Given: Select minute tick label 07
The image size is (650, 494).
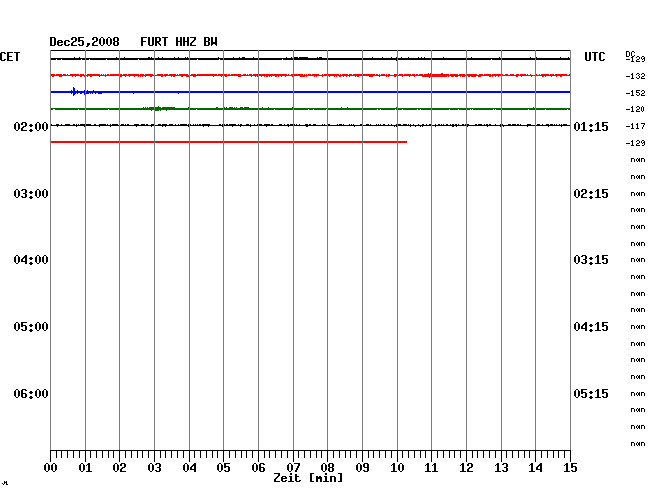Looking at the screenshot, I should [293, 468].
